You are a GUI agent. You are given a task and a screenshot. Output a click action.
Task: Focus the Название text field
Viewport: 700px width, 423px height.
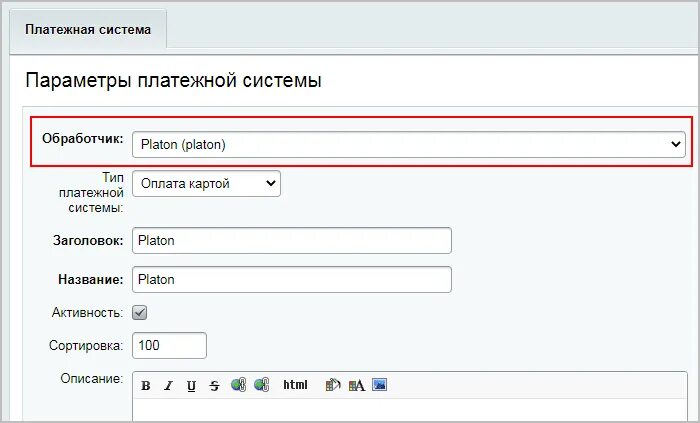click(292, 279)
